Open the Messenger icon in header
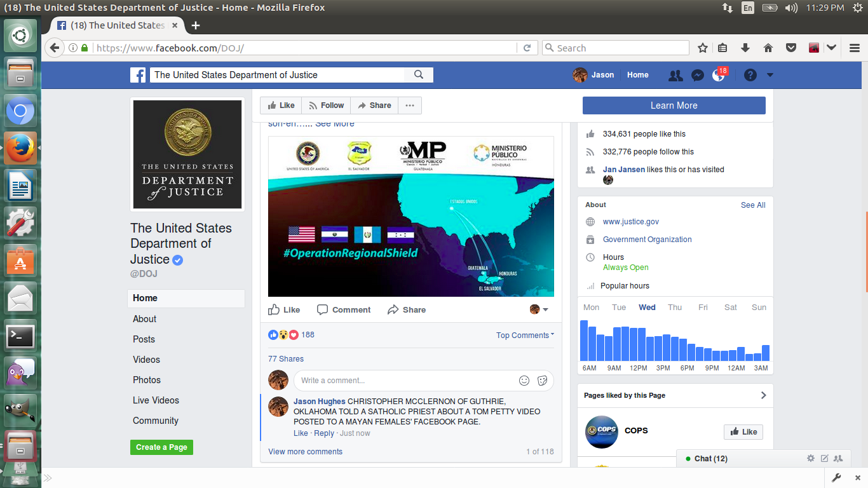This screenshot has width=868, height=488. pos(697,75)
